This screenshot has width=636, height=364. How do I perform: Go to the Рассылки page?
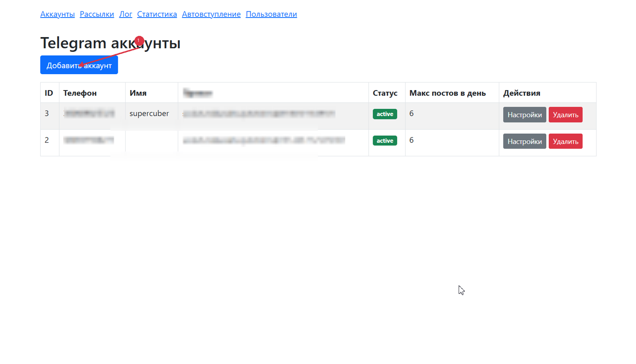coord(97,14)
